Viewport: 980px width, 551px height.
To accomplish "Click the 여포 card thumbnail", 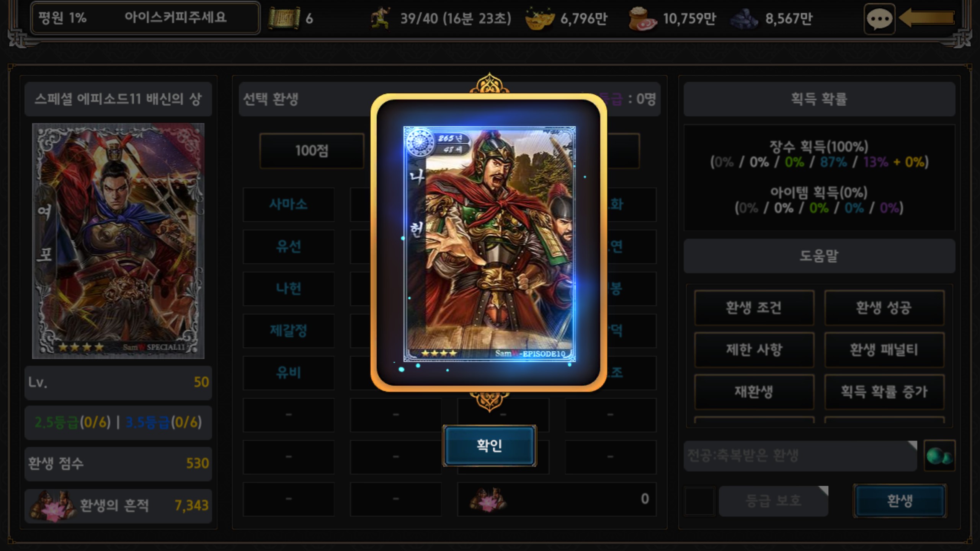I will 118,241.
